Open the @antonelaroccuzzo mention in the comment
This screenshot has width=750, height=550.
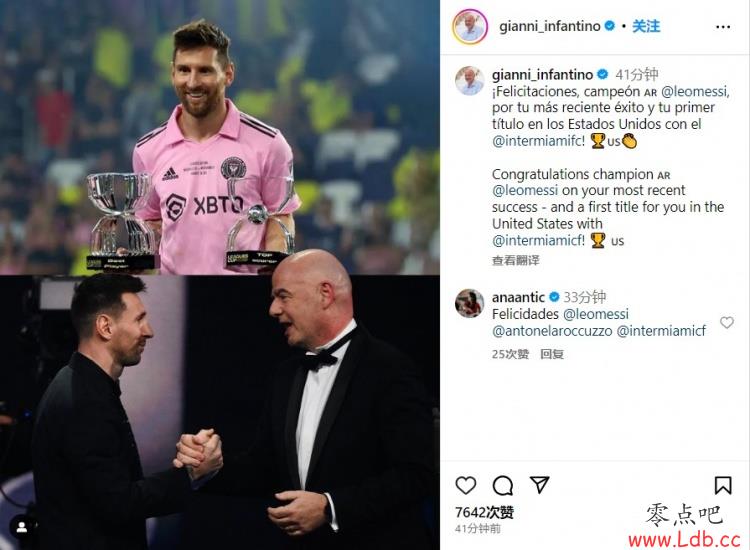[552, 331]
